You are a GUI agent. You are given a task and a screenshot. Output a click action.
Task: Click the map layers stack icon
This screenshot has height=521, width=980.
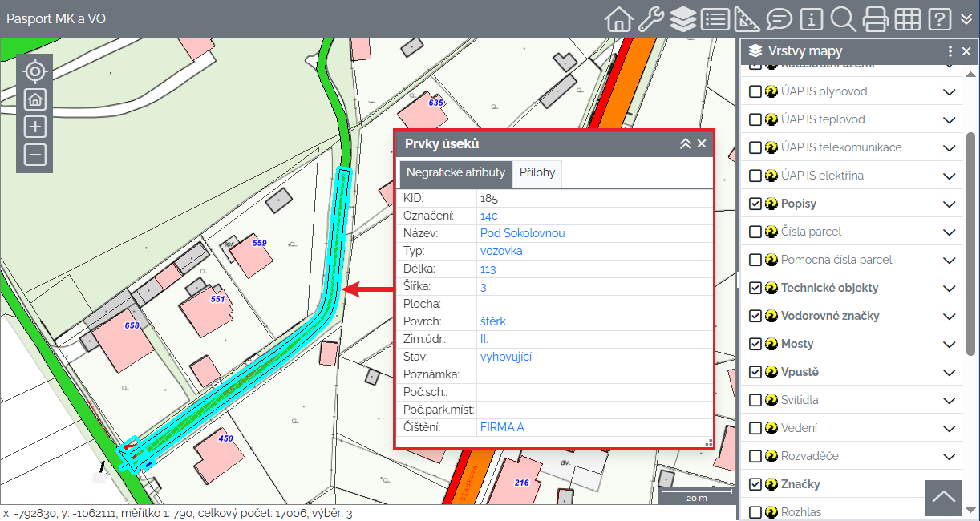[682, 18]
